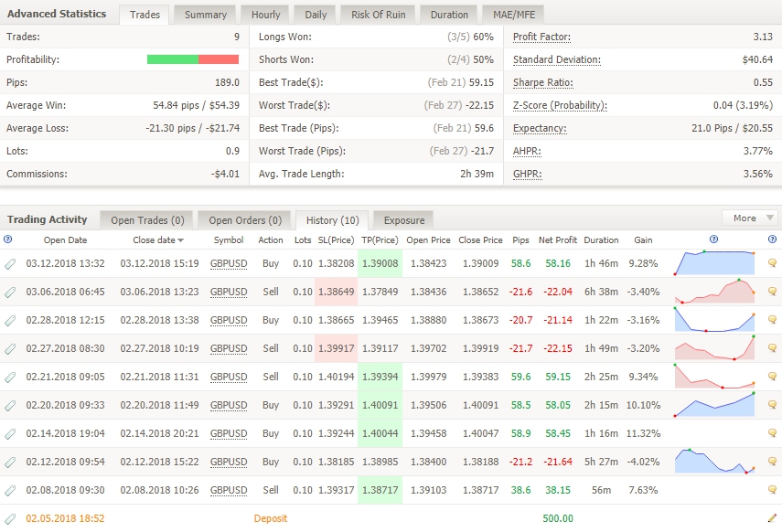Viewport: 782px width, 532px height.
Task: Click the pencil edit icon on the Deposit row
Action: pyautogui.click(x=772, y=518)
